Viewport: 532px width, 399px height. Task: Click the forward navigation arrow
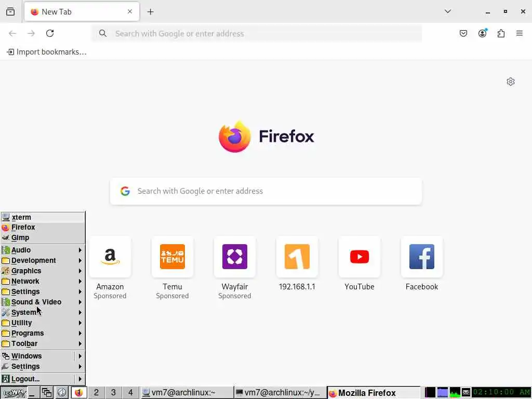point(31,33)
